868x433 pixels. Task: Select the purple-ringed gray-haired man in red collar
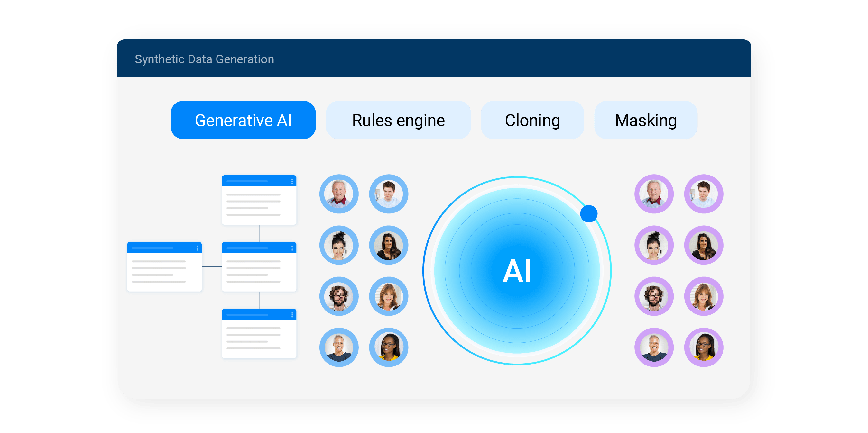tap(654, 194)
